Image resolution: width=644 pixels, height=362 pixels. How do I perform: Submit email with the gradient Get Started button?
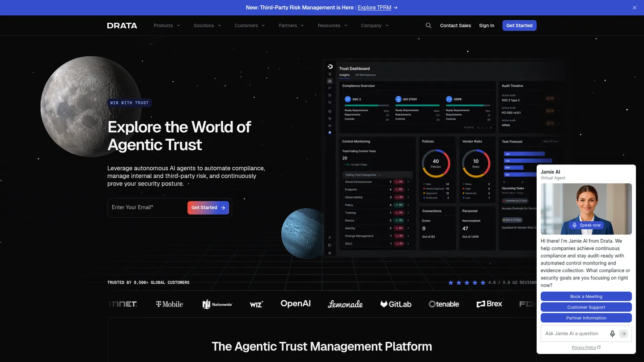[x=208, y=207]
